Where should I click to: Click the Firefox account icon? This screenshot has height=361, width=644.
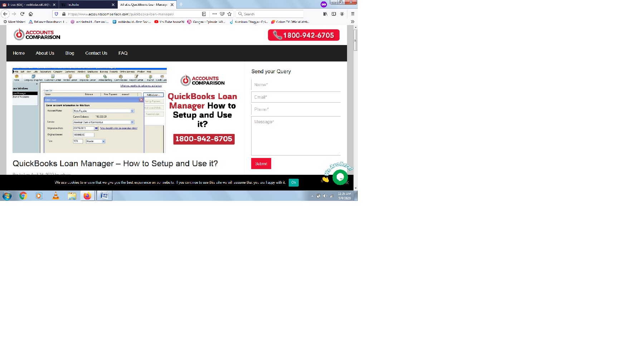tap(342, 14)
